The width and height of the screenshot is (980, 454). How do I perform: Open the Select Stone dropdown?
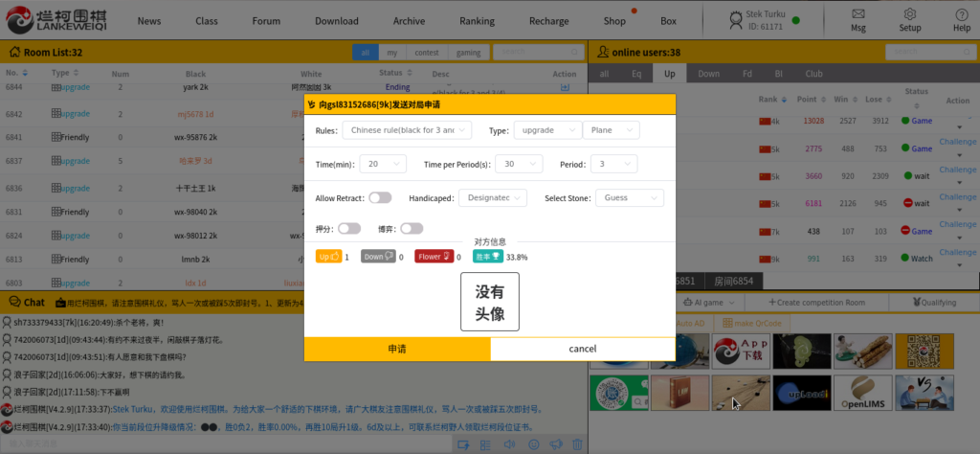pyautogui.click(x=629, y=197)
